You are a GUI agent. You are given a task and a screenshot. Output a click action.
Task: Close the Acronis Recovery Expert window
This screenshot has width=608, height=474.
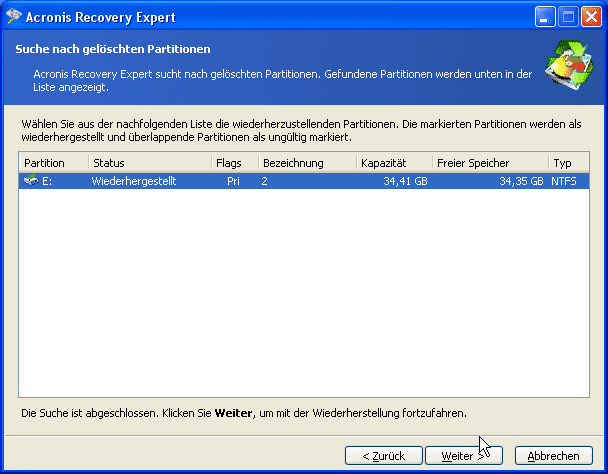pyautogui.click(x=591, y=17)
